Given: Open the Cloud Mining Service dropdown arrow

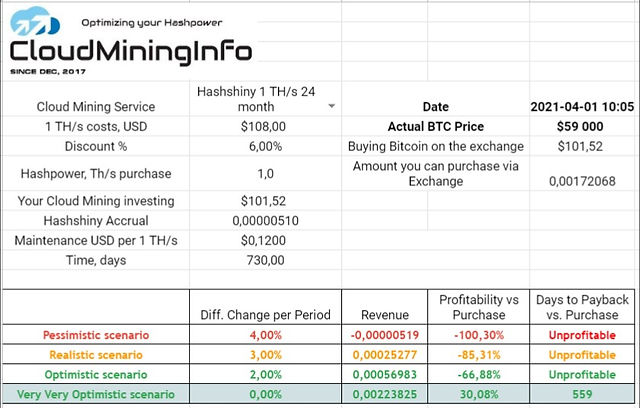Looking at the screenshot, I should 330,106.
